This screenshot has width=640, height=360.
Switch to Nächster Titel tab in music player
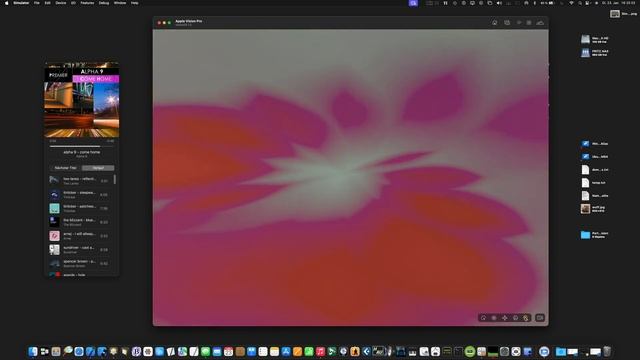[65, 168]
